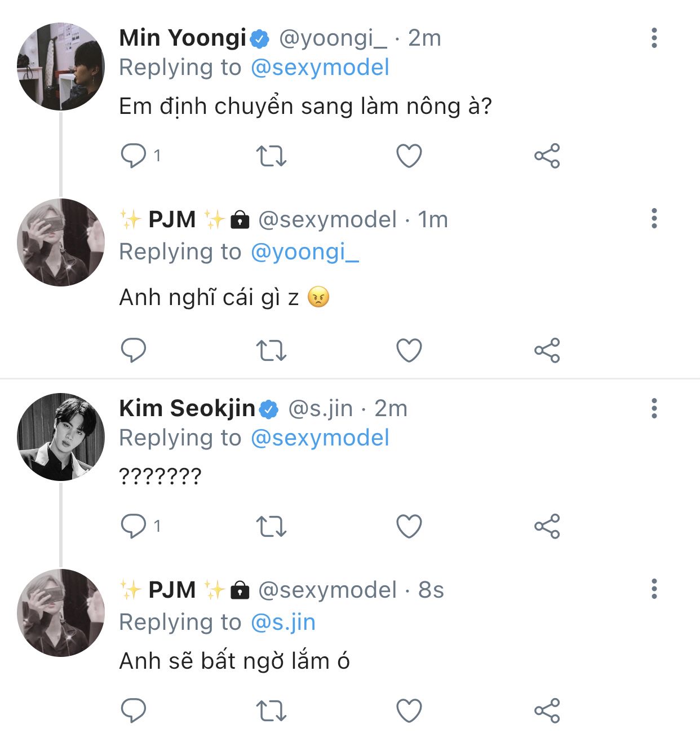Retweet Kim Seokjin's "???????" tweet
Screen dimensions: 700x737
pyautogui.click(x=271, y=527)
